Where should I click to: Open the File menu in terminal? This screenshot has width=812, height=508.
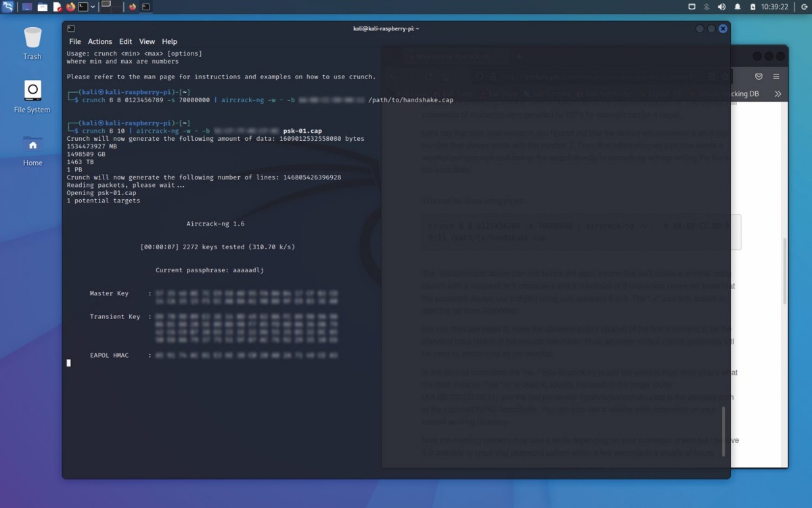click(75, 41)
